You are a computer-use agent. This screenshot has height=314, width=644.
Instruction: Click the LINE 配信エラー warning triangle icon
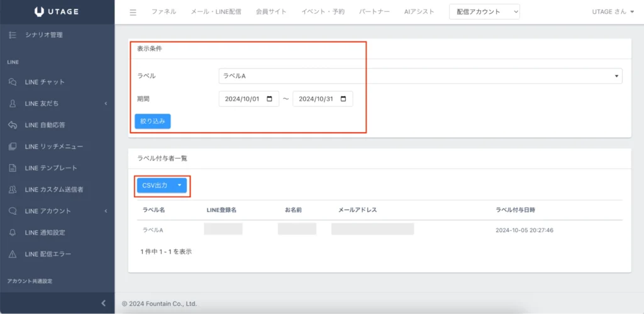13,254
